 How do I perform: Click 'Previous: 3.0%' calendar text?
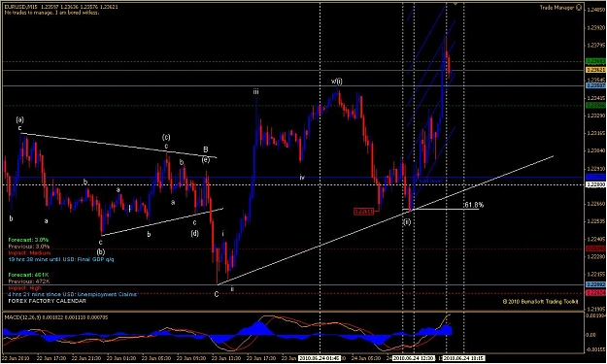tap(29, 247)
